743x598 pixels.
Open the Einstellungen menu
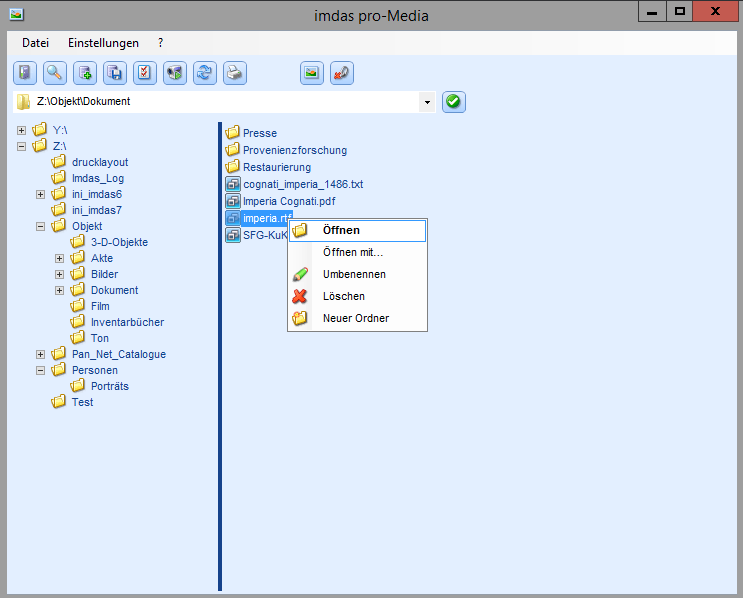pos(103,43)
